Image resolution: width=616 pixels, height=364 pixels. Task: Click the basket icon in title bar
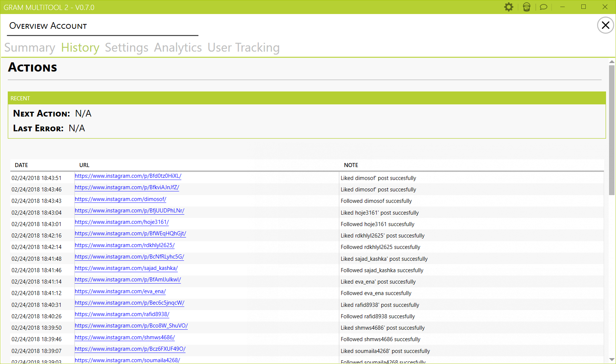click(526, 7)
